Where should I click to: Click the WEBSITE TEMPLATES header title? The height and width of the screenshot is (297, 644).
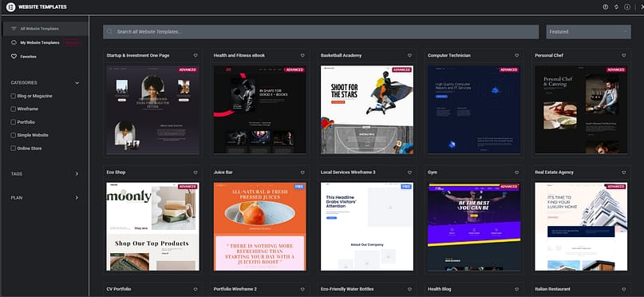click(x=42, y=7)
